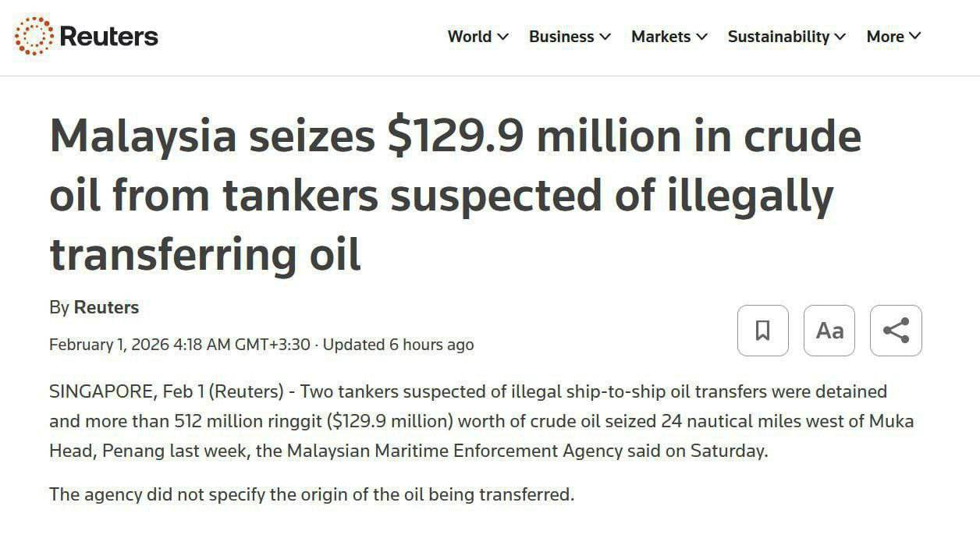Open the Sustainability menu entry

click(x=778, y=37)
